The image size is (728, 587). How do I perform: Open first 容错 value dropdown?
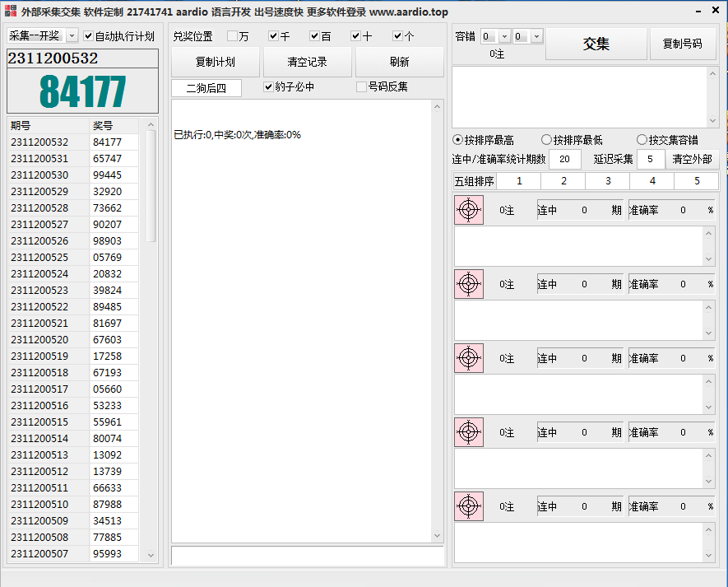point(505,35)
